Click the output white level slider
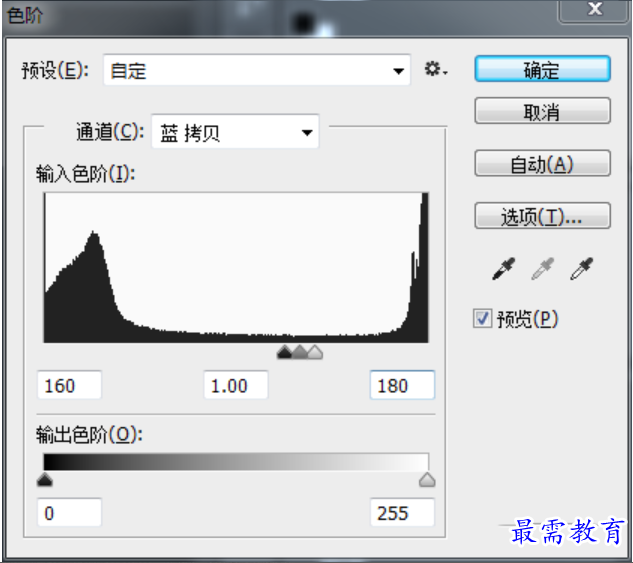This screenshot has width=633, height=563. pyautogui.click(x=427, y=480)
